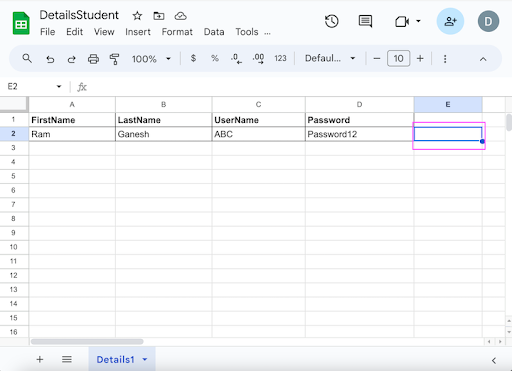512x371 pixels.
Task: Select the UserName cell
Action: [258, 120]
